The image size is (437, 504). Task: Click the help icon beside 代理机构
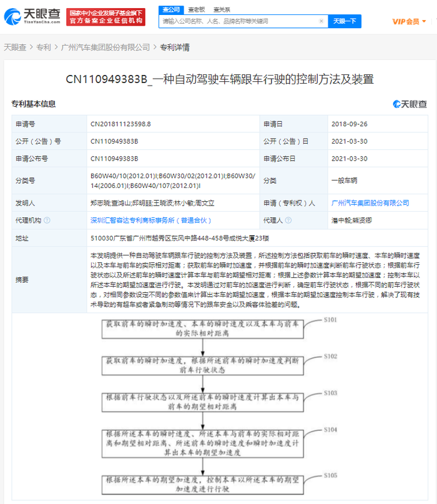(x=47, y=220)
